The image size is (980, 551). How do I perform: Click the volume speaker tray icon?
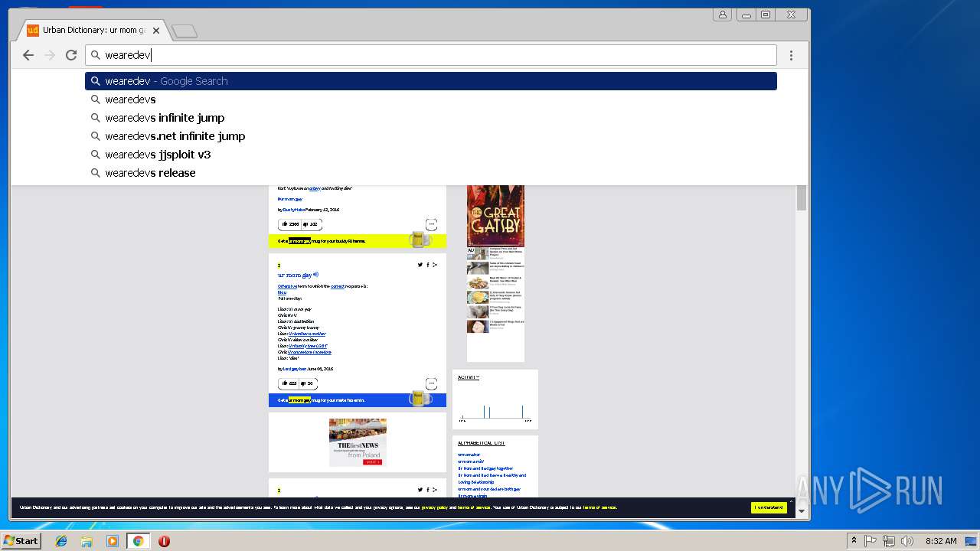pyautogui.click(x=907, y=541)
